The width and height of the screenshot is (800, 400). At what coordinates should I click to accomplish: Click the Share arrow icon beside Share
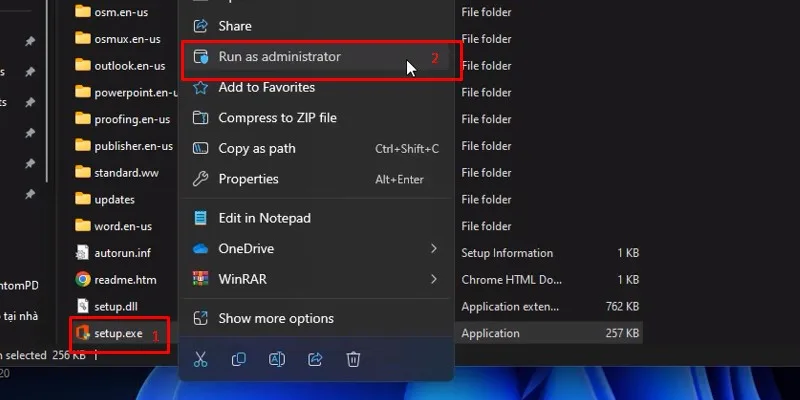click(201, 26)
